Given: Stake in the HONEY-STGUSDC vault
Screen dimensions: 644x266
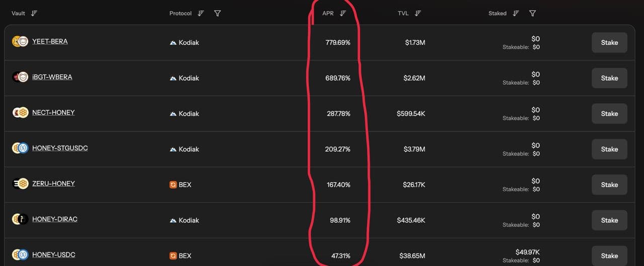Looking at the screenshot, I should [609, 149].
